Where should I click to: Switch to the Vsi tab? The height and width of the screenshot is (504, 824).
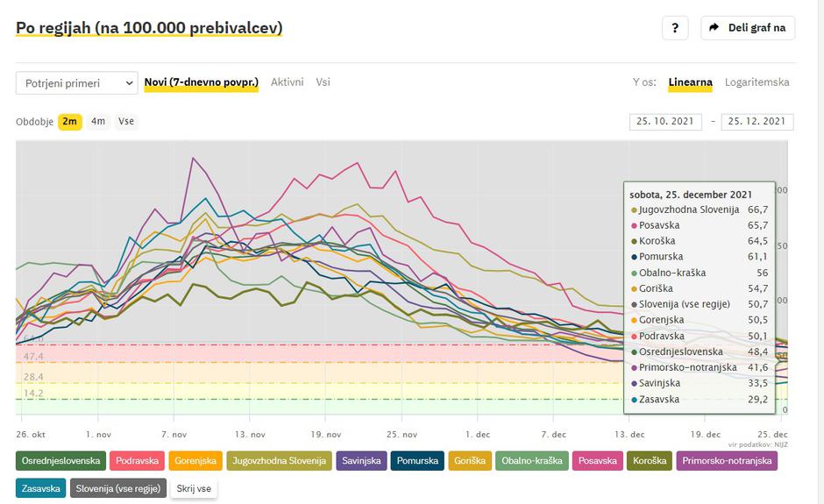coord(323,82)
